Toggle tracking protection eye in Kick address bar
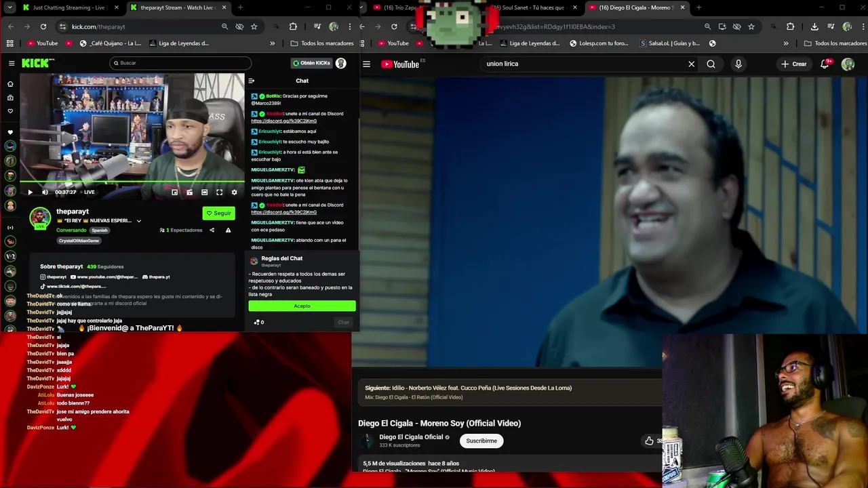 [x=239, y=26]
